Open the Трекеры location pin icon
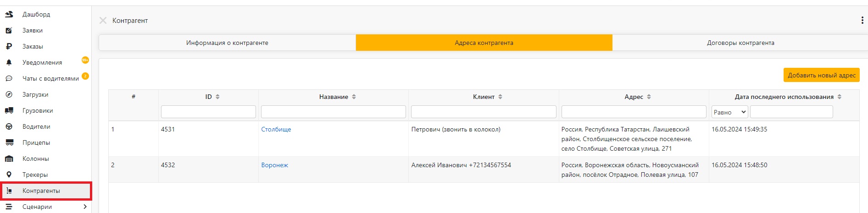Viewport: 868px width, 213px height. [x=9, y=175]
